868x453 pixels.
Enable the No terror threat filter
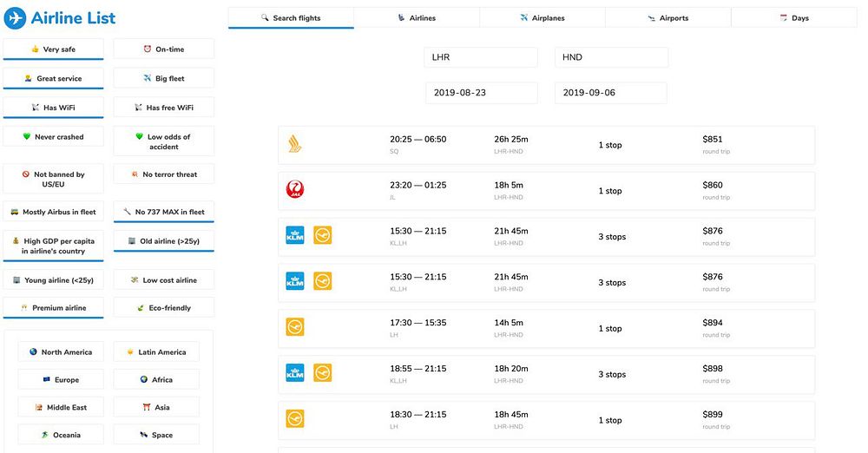(164, 174)
